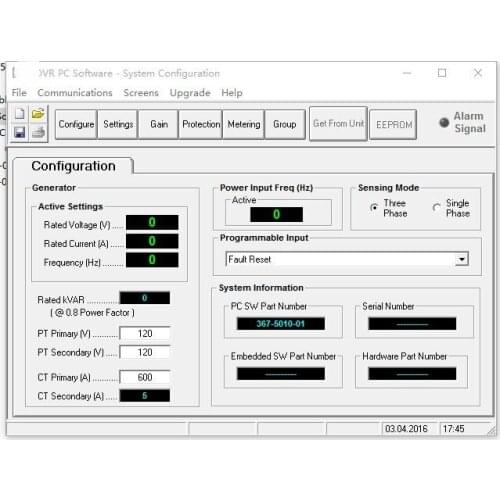This screenshot has height=500, width=500.
Task: Click the generator Frequency (Hz) display
Action: [152, 260]
